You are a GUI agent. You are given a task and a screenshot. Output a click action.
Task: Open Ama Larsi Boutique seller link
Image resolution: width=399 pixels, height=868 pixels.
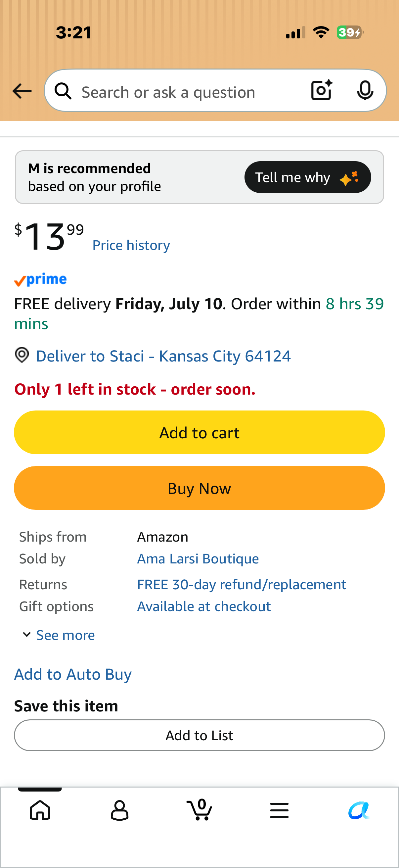coord(198,559)
